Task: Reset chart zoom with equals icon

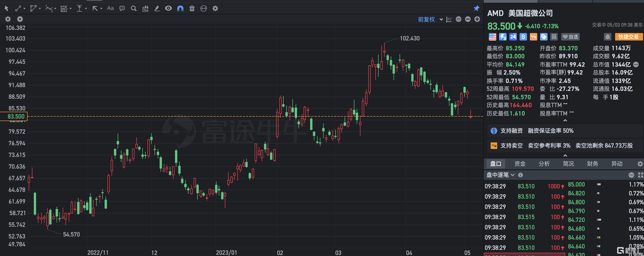Action: tap(459, 19)
